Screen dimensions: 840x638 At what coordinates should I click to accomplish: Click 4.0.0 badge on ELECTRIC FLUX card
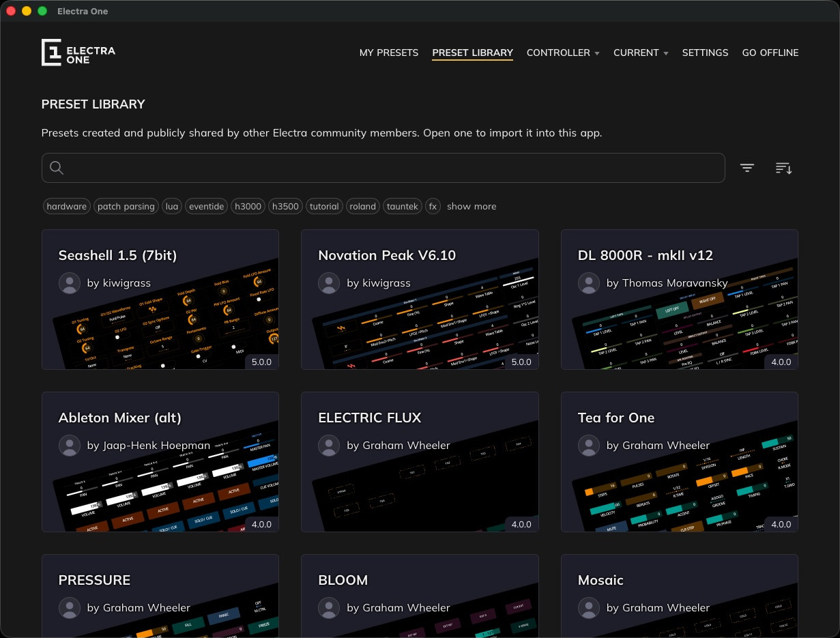coord(521,524)
